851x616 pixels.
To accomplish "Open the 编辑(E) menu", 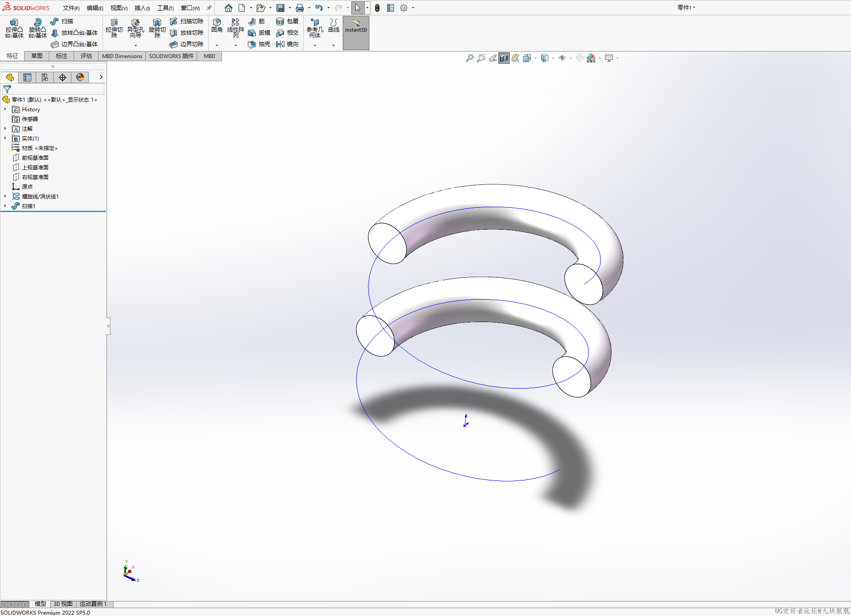I will [x=95, y=8].
